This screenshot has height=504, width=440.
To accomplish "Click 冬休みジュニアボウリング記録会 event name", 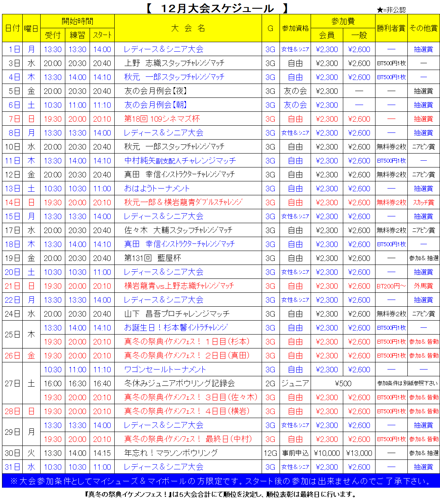I will (179, 383).
